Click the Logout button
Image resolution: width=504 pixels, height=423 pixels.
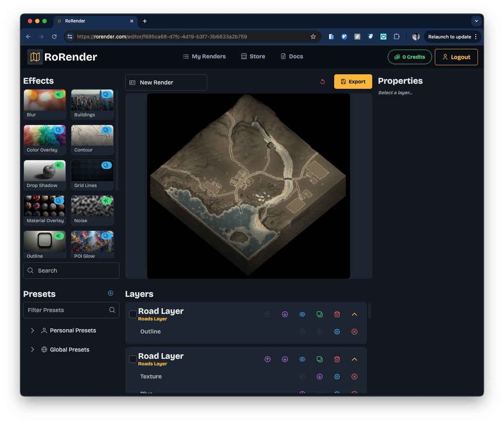[x=456, y=57]
